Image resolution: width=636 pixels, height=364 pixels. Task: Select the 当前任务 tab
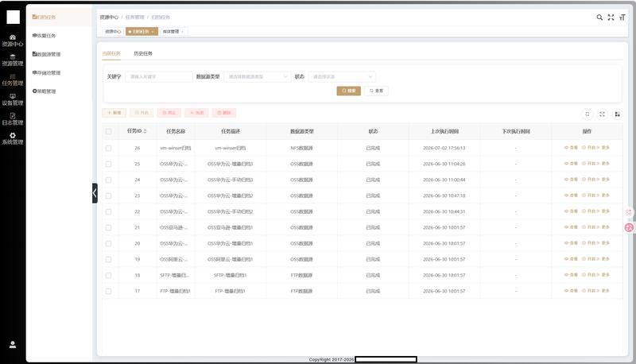point(111,53)
